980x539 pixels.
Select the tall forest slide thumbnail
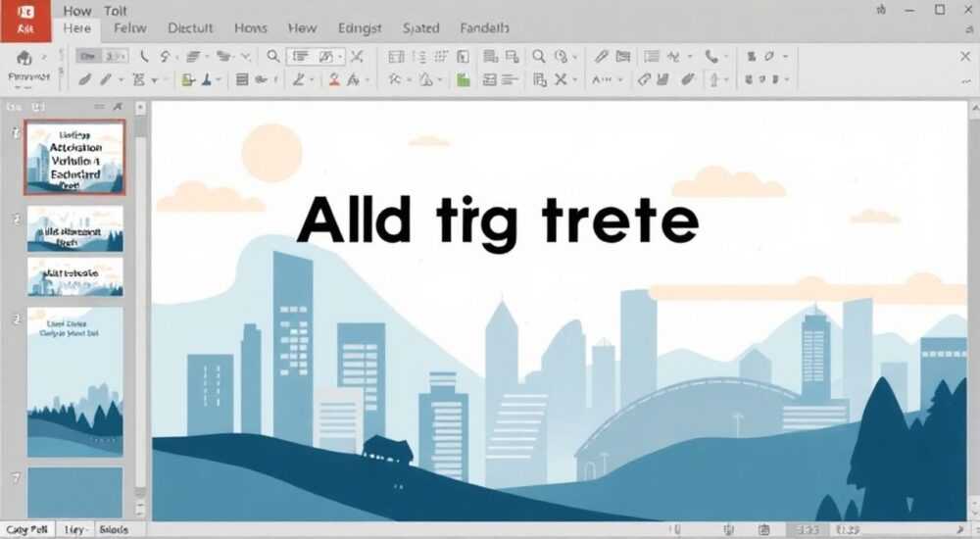click(x=75, y=381)
